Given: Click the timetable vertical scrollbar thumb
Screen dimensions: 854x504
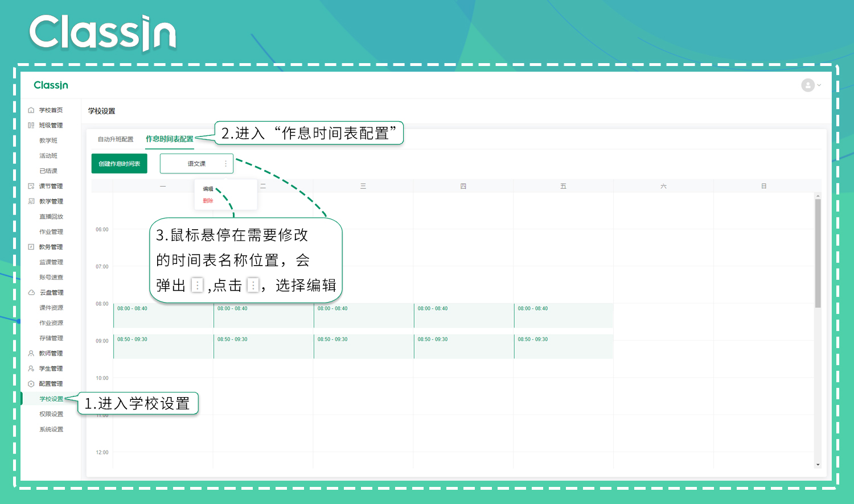Looking at the screenshot, I should tap(818, 253).
